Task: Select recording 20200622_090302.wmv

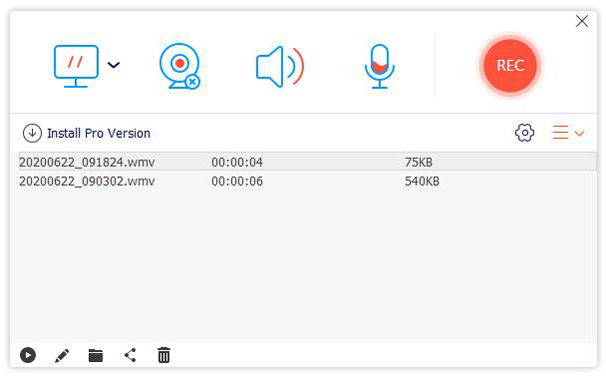Action: pos(307,181)
